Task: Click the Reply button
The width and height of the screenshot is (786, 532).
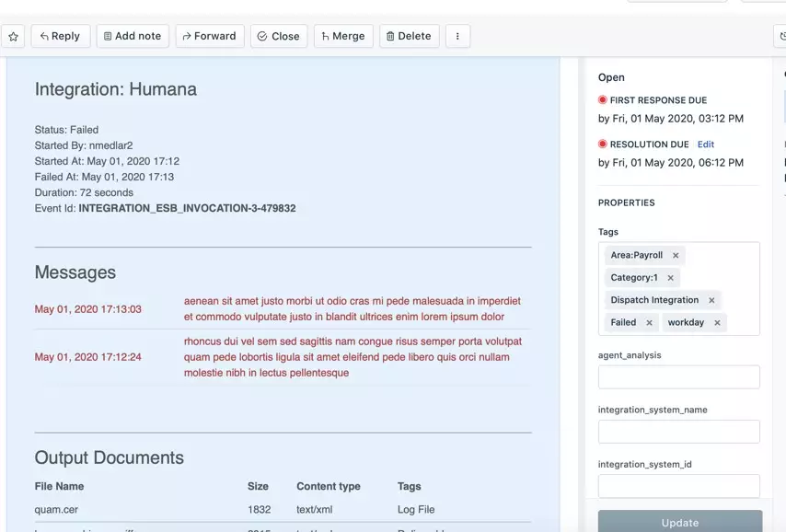Action: (60, 36)
